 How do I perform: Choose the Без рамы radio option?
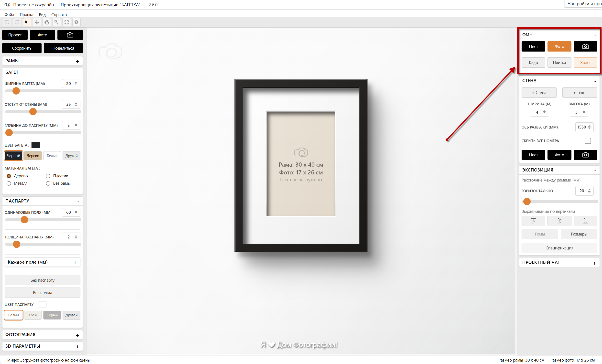[x=48, y=183]
